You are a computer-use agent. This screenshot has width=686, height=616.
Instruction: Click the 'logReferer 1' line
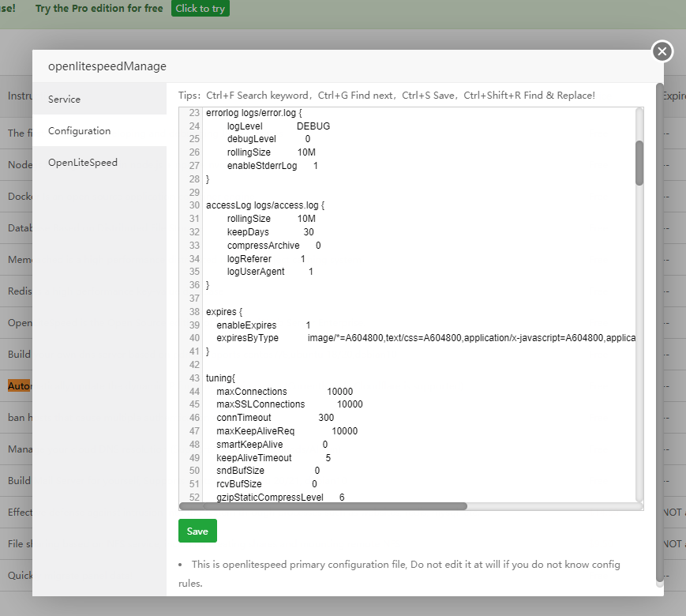point(266,258)
